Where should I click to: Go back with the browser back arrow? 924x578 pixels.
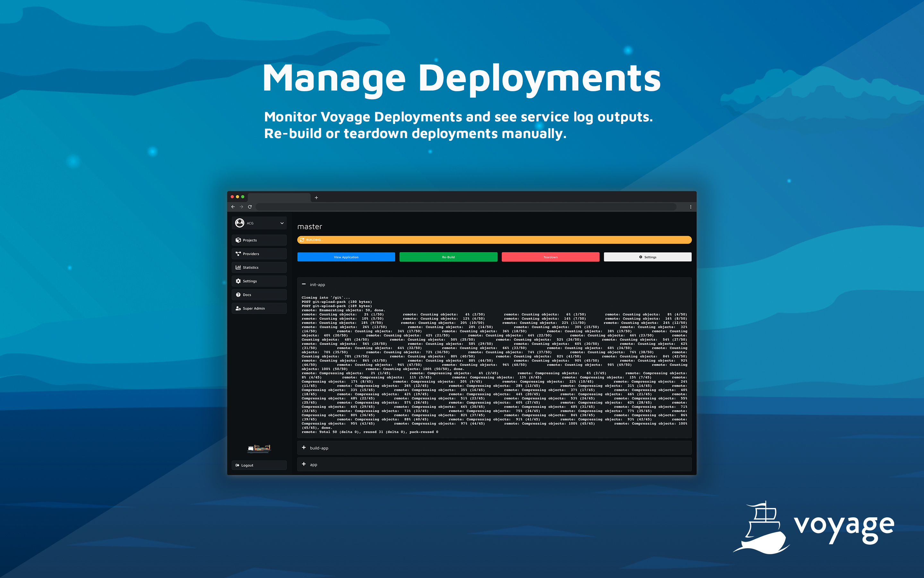pyautogui.click(x=233, y=207)
